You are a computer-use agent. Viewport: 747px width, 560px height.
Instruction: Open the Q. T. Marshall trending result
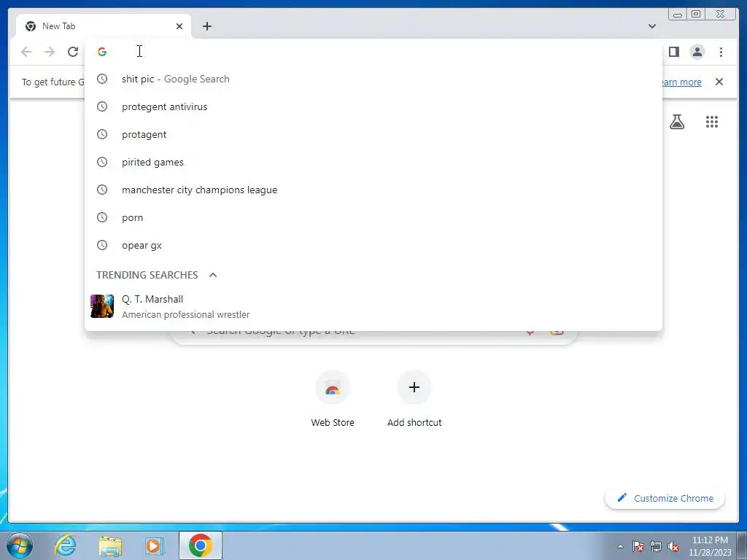[373, 307]
